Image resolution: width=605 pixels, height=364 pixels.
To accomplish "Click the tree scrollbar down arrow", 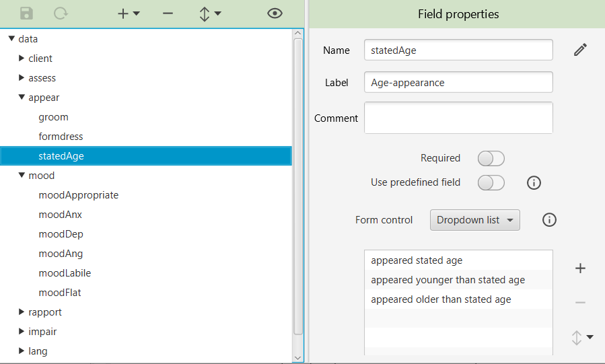I will click(x=298, y=358).
